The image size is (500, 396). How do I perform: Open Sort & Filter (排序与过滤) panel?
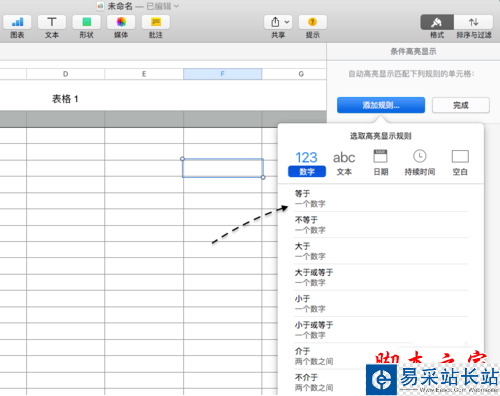pos(474,22)
